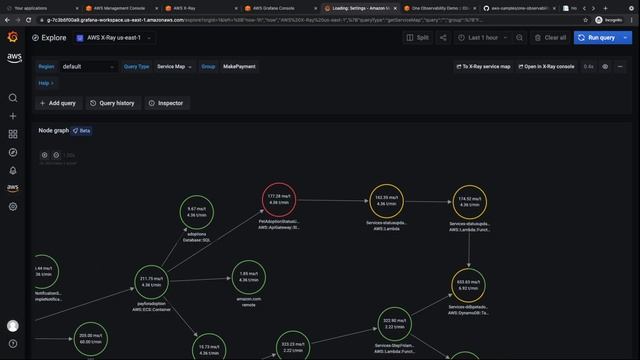Select the 205.00 ms/t node
This screenshot has height=360, width=640.
pos(91,339)
